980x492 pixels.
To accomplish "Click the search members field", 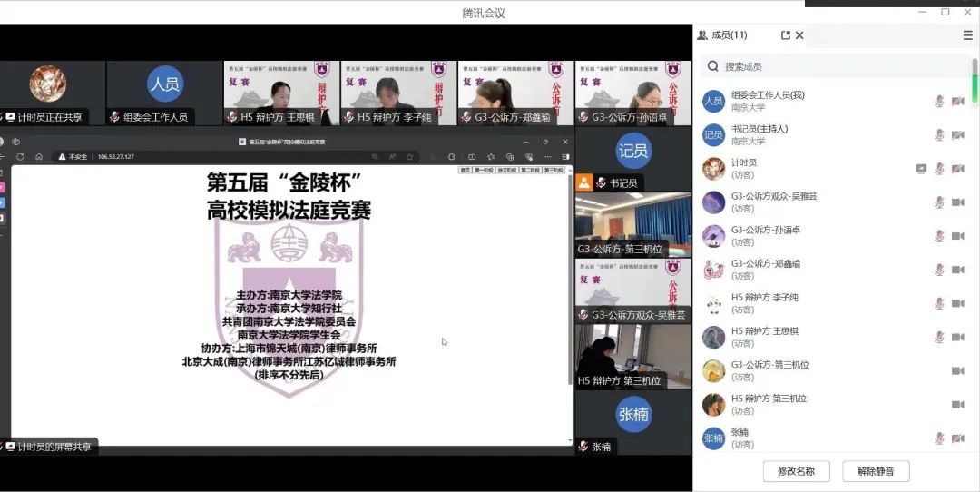I will (x=835, y=66).
